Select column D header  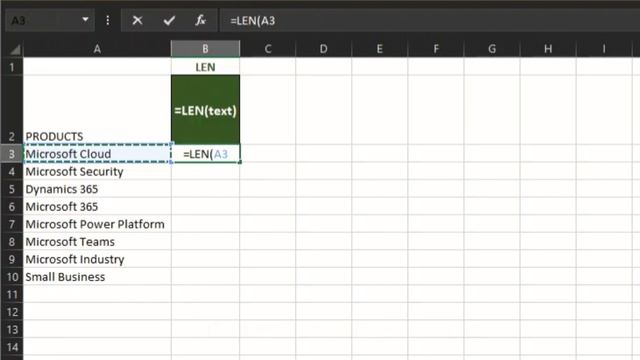[x=324, y=49]
